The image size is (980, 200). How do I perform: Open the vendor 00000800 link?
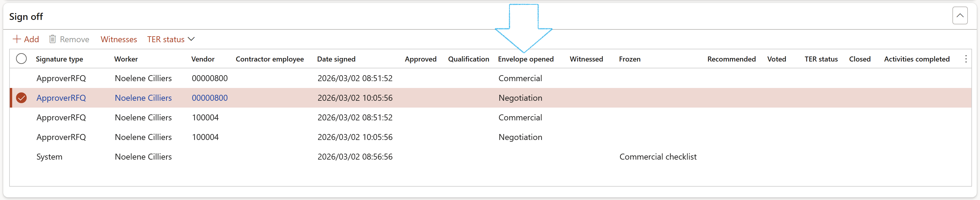210,98
